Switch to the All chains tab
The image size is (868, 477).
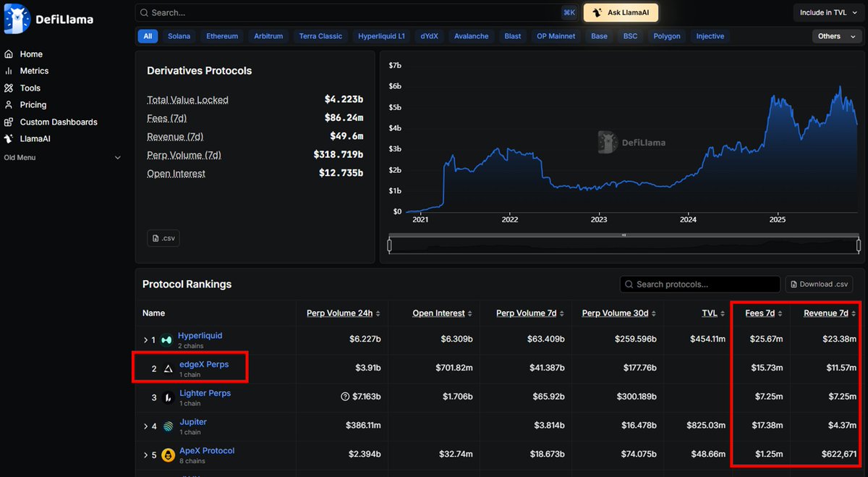click(x=148, y=35)
